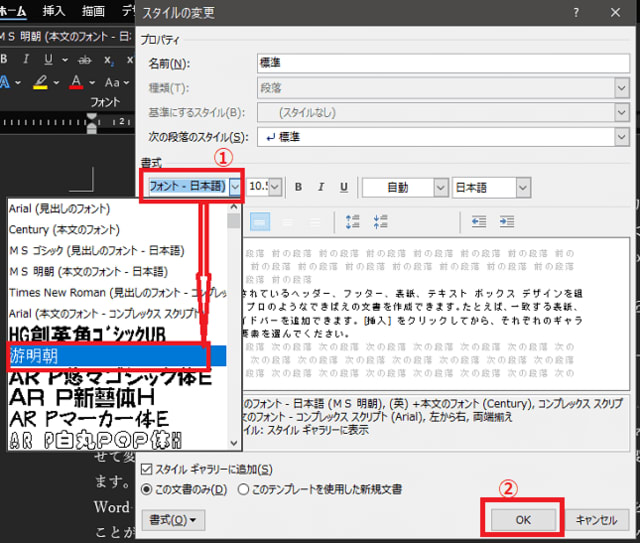The height and width of the screenshot is (543, 640).
Task: Toggle Italic formatting in the style dialog
Action: tap(320, 187)
